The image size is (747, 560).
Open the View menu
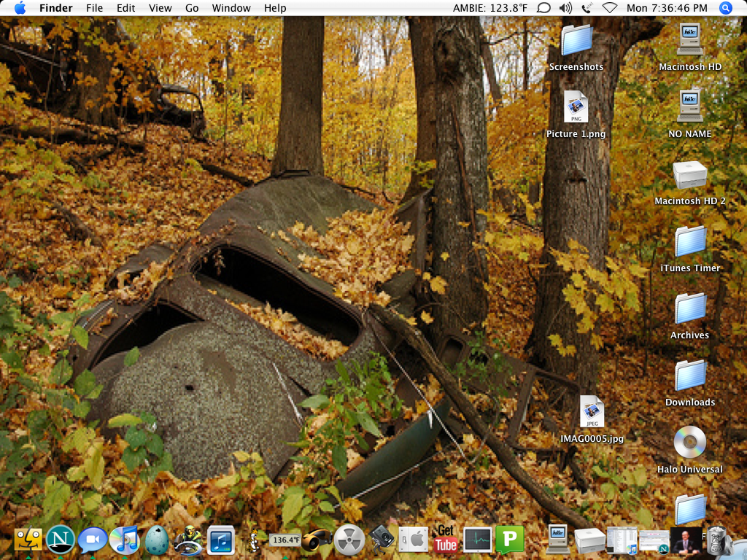160,8
